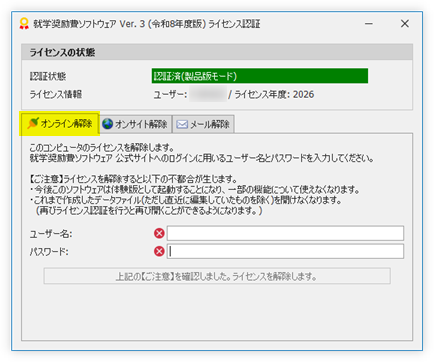The image size is (434, 362).
Task: Click the 【ご注意】 warning line
Action: click(133, 179)
